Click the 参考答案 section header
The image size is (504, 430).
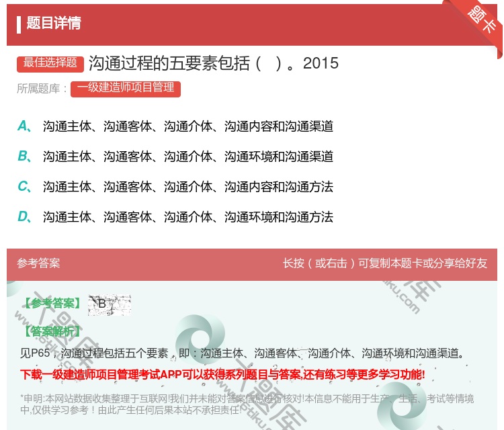click(x=38, y=263)
